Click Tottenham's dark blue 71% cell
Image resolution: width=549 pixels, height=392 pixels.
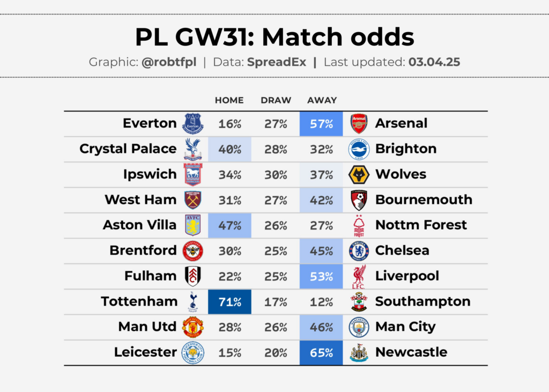(229, 301)
